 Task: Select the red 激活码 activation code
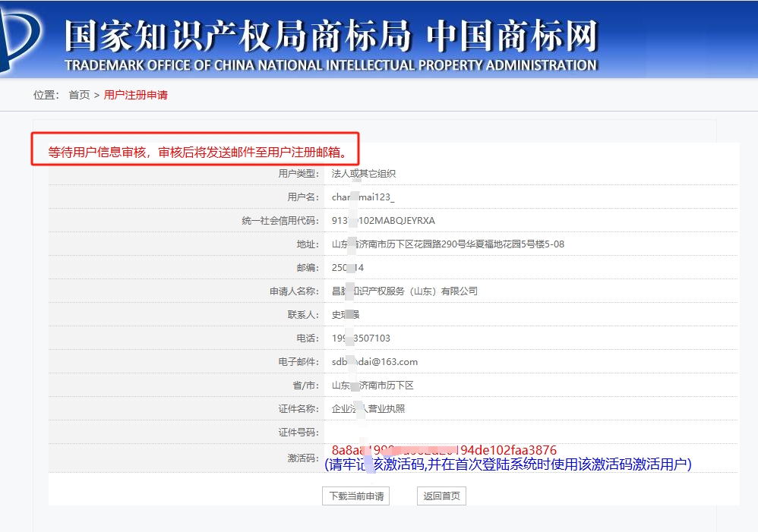coord(444,451)
